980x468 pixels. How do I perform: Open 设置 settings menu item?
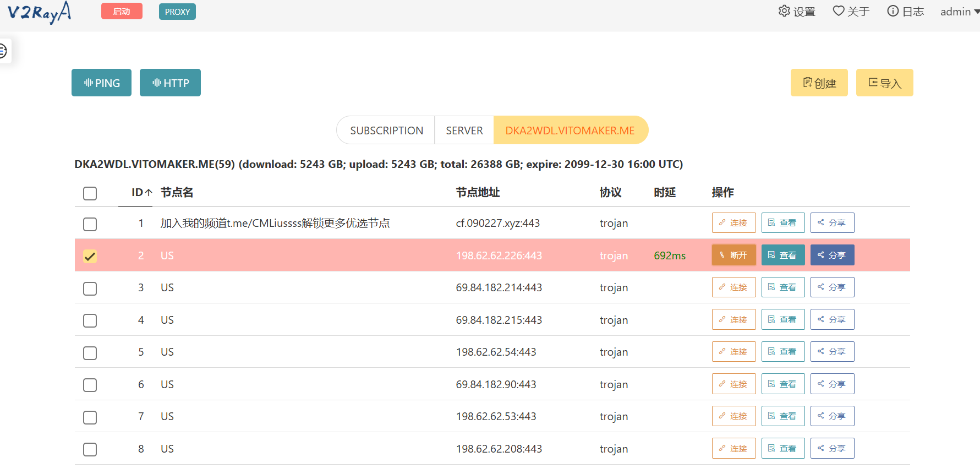[x=797, y=12]
